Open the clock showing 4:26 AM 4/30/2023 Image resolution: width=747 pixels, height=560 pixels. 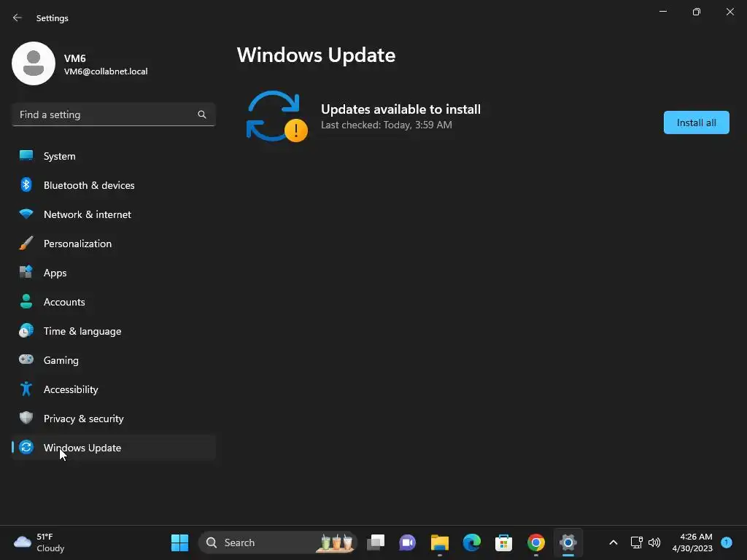[693, 542]
